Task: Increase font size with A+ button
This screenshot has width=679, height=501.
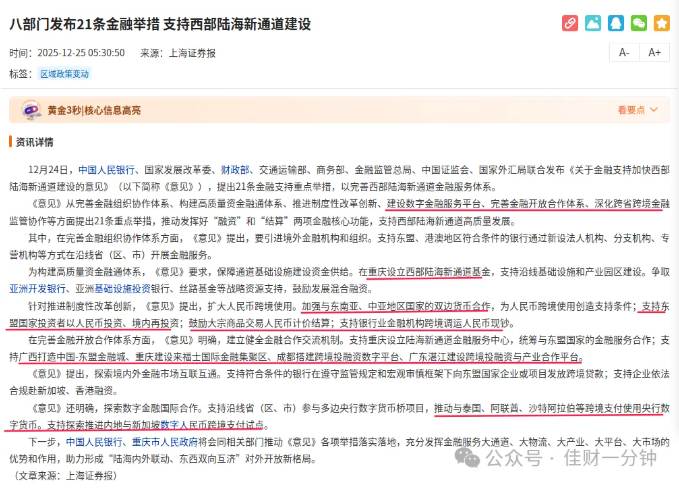Action: [x=654, y=53]
